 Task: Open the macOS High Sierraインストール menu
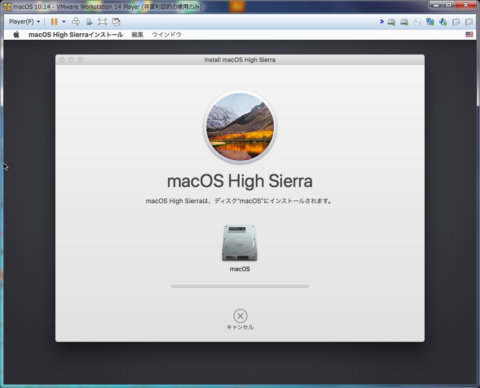[76, 35]
